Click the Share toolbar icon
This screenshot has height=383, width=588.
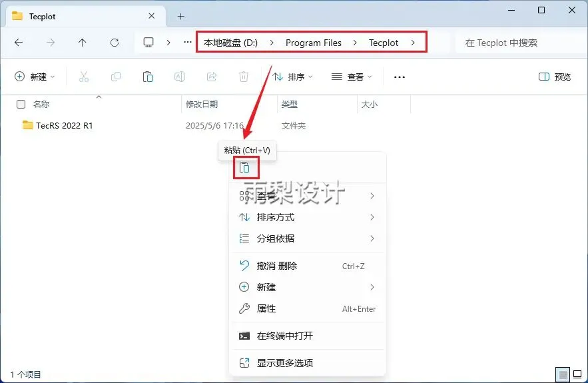point(212,77)
